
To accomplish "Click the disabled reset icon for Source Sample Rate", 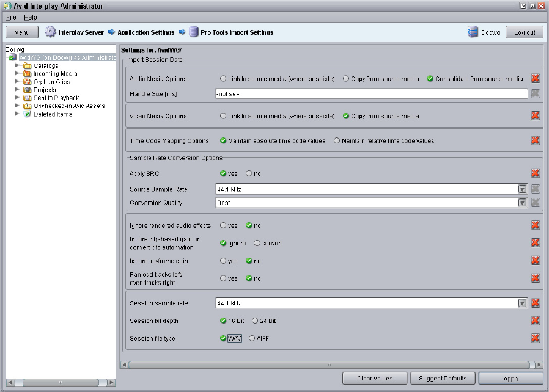I will point(535,189).
